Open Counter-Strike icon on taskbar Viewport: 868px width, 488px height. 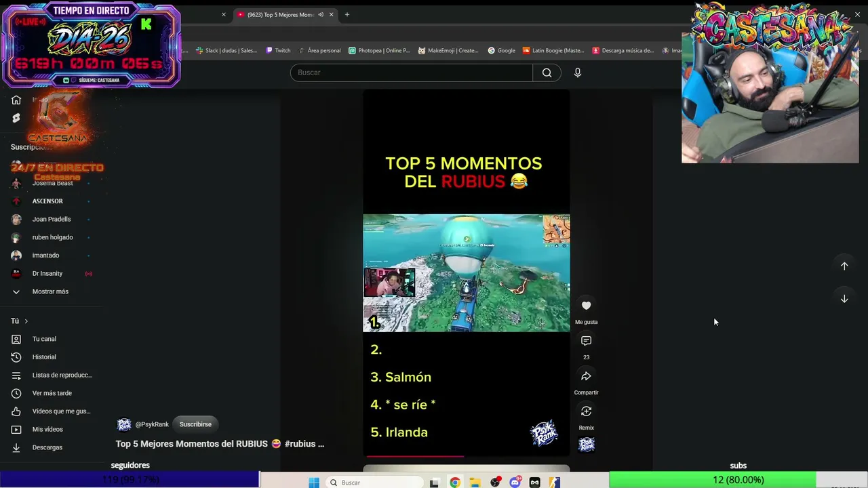click(x=555, y=483)
